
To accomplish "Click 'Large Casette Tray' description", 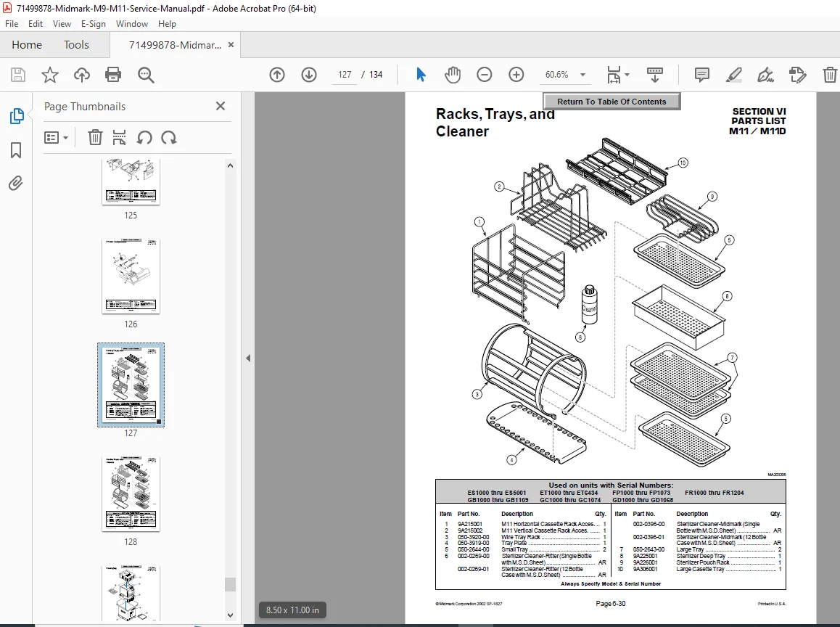I will (700, 569).
